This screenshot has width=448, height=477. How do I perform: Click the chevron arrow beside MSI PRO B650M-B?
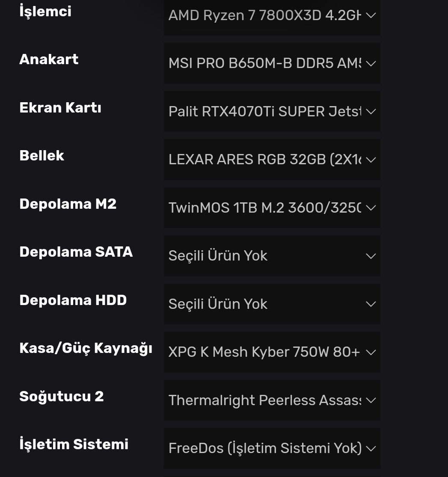371,64
